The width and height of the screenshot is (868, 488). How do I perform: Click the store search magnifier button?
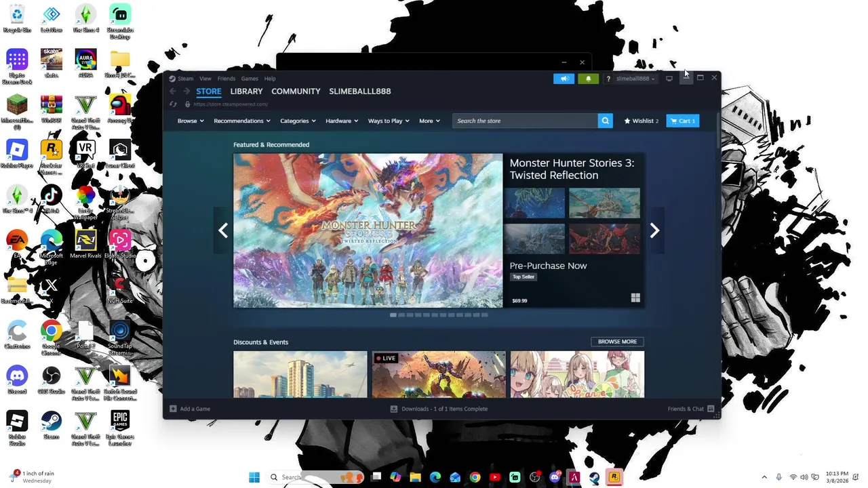click(606, 121)
